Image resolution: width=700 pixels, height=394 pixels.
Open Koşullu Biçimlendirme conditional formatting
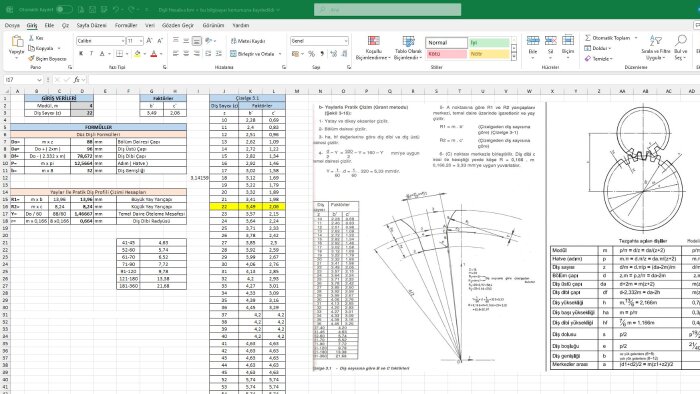(x=373, y=47)
